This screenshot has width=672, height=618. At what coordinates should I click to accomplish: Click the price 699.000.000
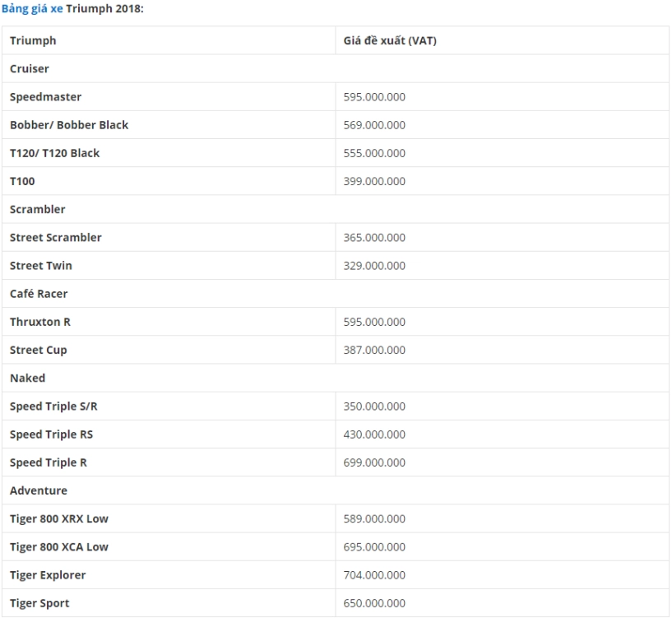(x=374, y=462)
